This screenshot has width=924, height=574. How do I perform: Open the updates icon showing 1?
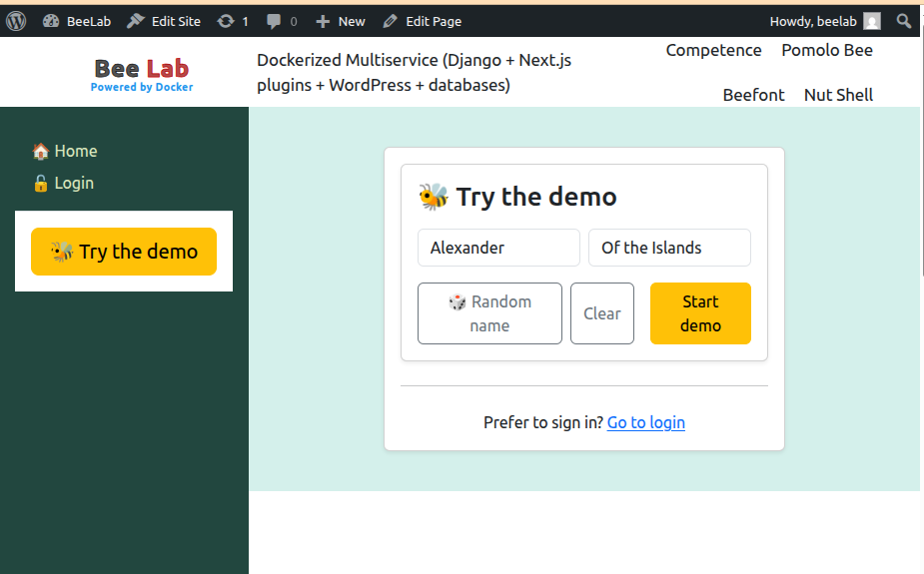226,21
